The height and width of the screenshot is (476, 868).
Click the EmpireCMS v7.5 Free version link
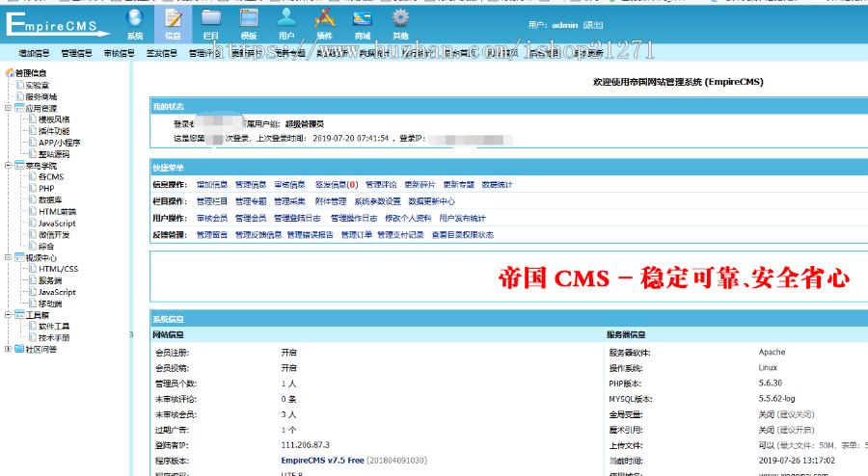pyautogui.click(x=323, y=460)
